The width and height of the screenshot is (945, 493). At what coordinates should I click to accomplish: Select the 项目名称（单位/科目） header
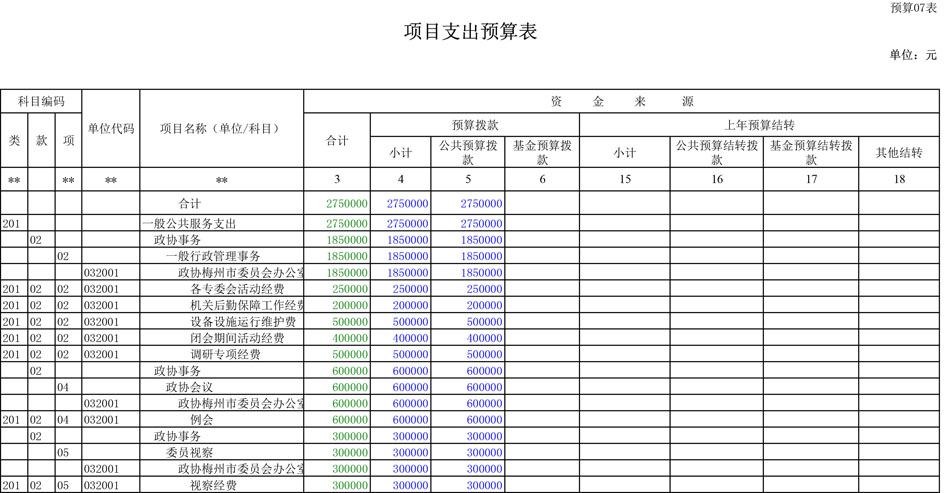[221, 129]
